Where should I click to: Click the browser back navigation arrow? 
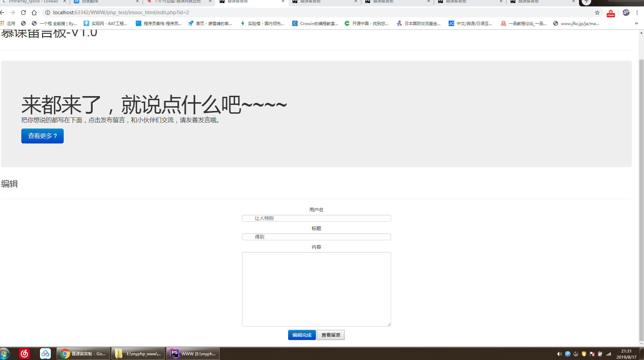3,12
